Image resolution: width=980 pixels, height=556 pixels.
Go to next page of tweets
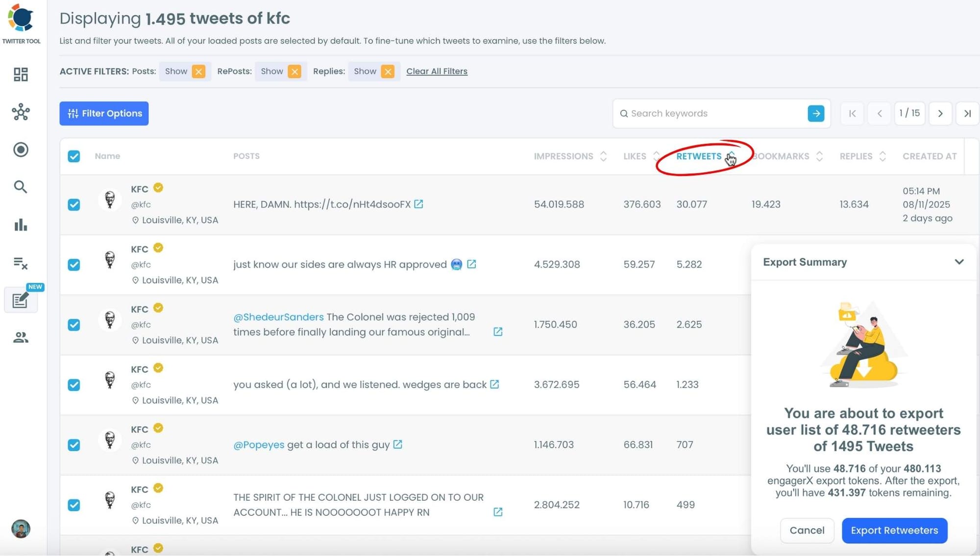940,114
